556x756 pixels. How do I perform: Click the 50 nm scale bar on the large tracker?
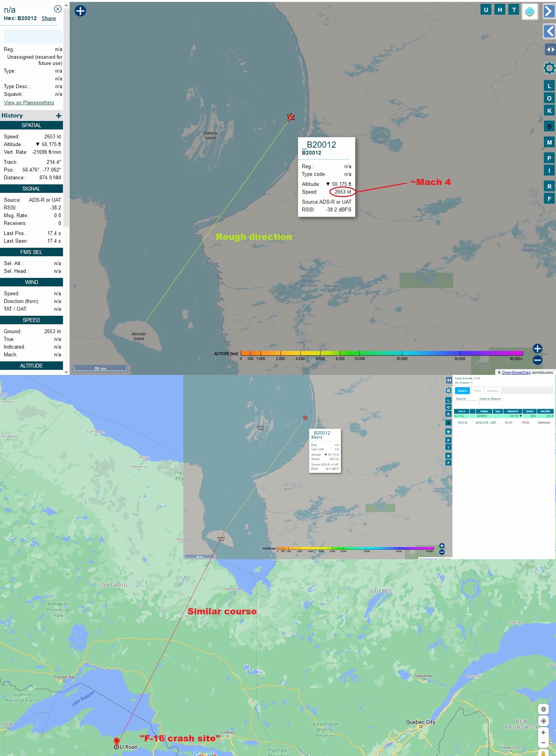pos(100,368)
